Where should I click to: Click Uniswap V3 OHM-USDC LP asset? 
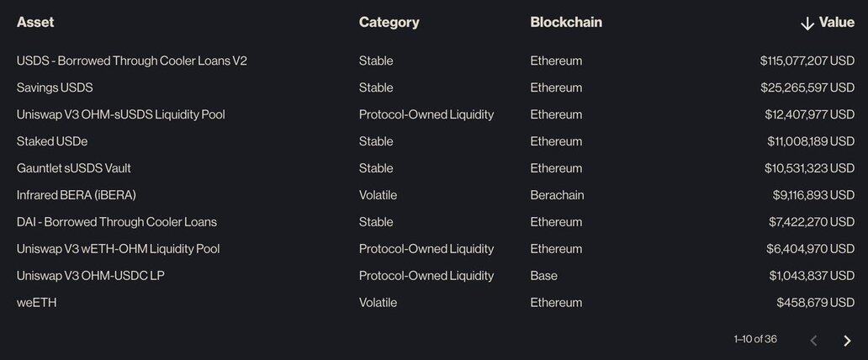pos(91,276)
